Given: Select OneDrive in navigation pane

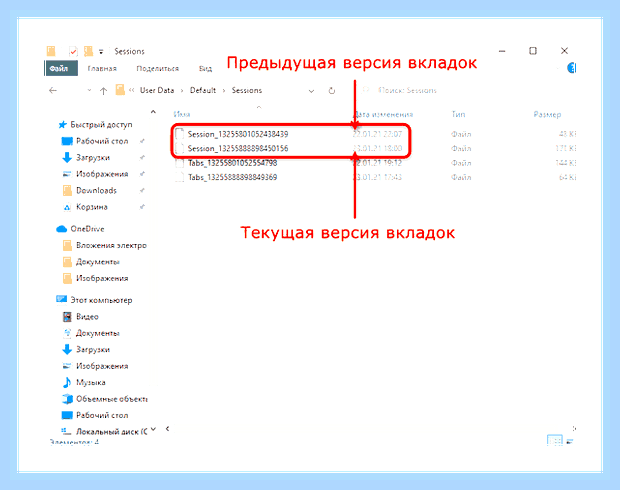Looking at the screenshot, I should click(x=87, y=229).
